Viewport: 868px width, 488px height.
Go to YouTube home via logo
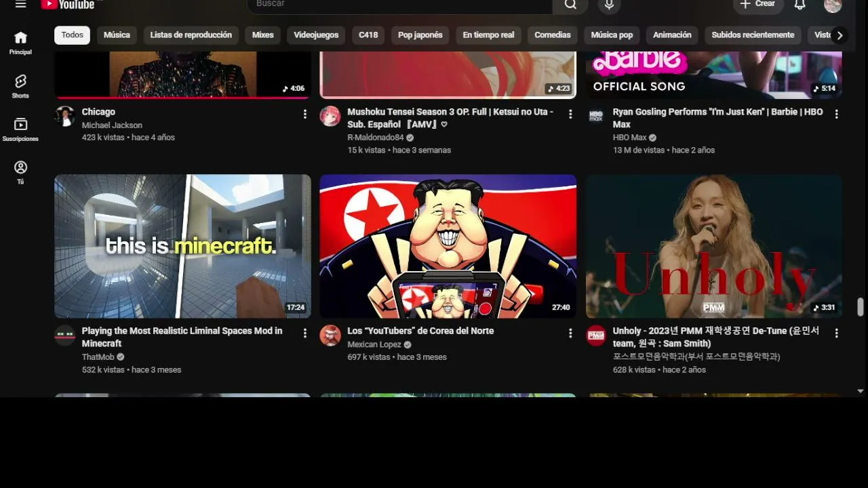(x=68, y=4)
